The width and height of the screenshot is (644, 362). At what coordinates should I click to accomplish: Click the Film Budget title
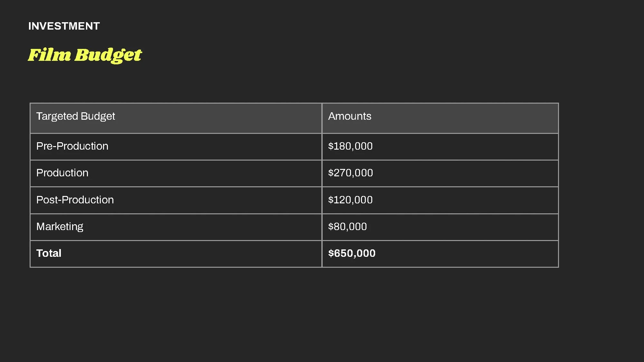[x=85, y=55]
